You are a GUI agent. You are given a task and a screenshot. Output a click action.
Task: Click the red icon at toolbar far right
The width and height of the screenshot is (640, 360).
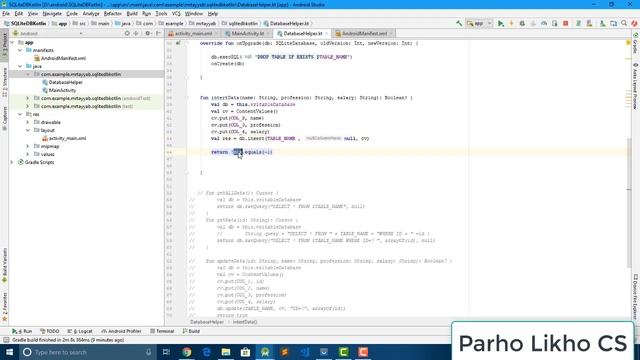pyautogui.click(x=634, y=23)
